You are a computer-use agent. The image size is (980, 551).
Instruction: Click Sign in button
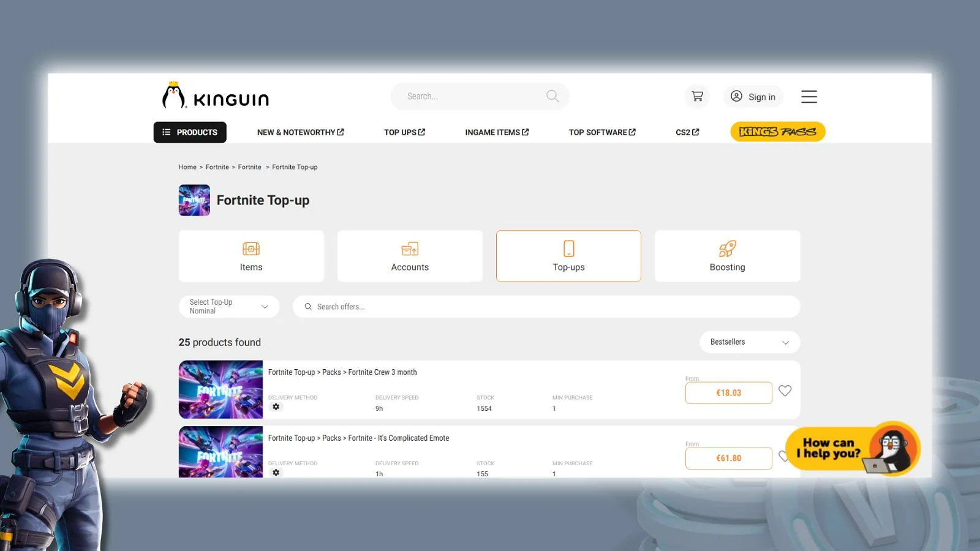click(753, 97)
